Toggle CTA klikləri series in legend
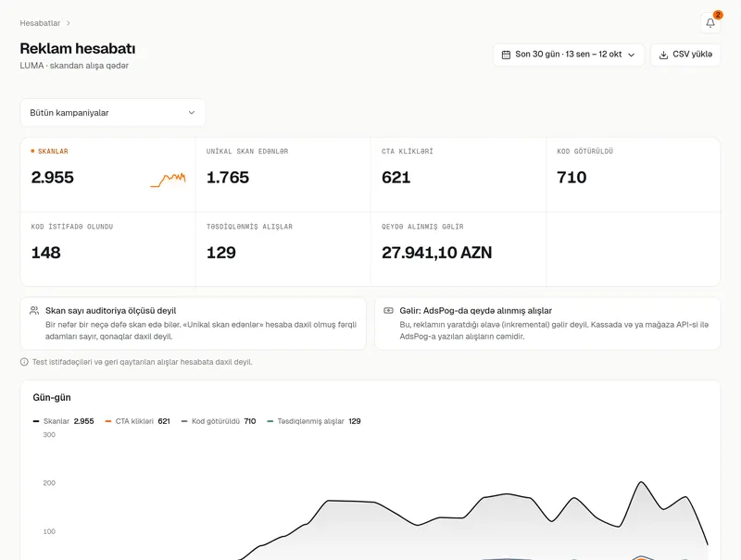This screenshot has height=560, width=741. click(x=137, y=421)
